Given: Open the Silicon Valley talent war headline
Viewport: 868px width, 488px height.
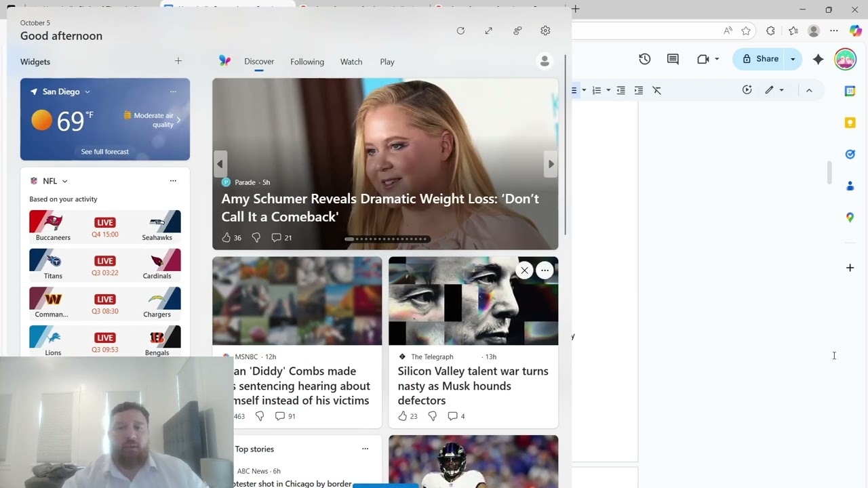Looking at the screenshot, I should click(x=473, y=386).
